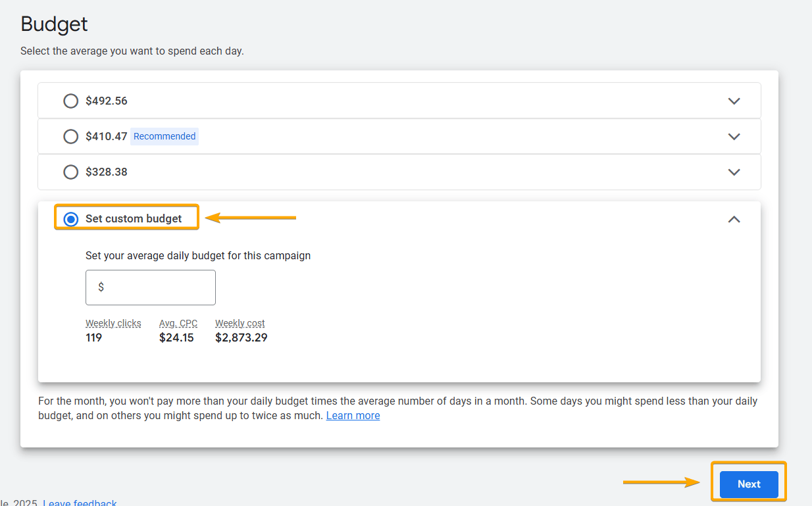Click the 119 weekly clicks value
Screen dimensions: 812x506
point(94,338)
